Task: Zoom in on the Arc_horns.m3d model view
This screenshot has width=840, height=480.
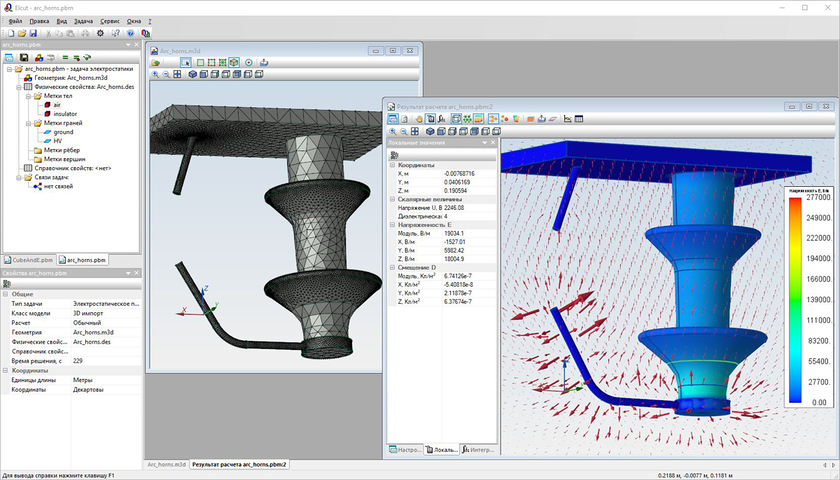Action: (157, 74)
